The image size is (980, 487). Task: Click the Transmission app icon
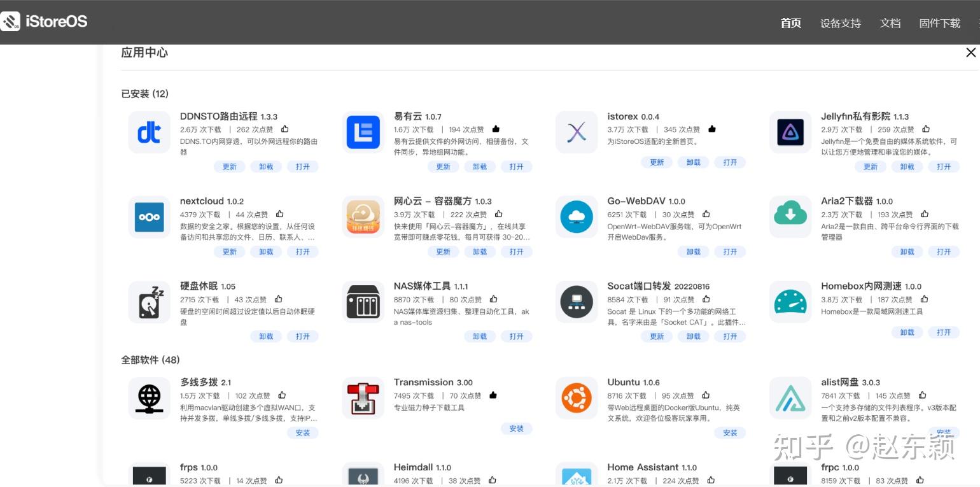tap(363, 398)
